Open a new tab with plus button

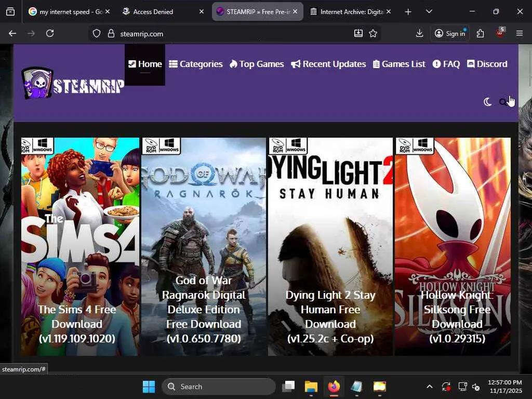[x=408, y=12]
